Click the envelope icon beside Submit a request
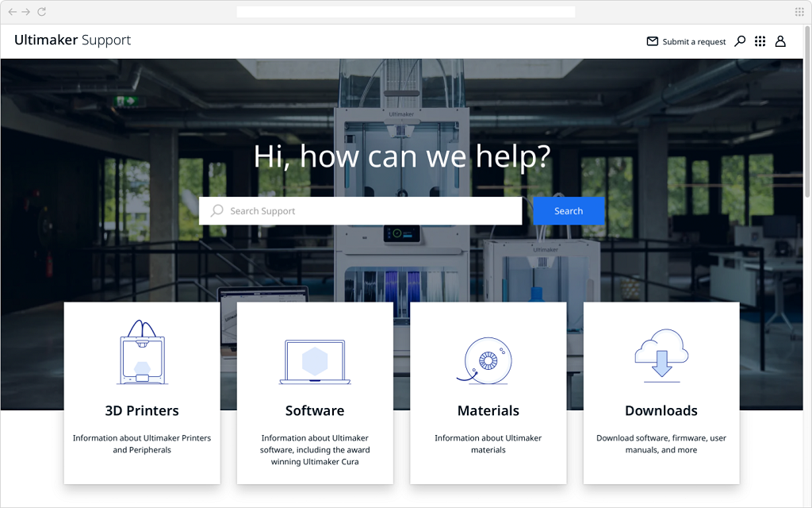812x508 pixels. click(x=653, y=41)
